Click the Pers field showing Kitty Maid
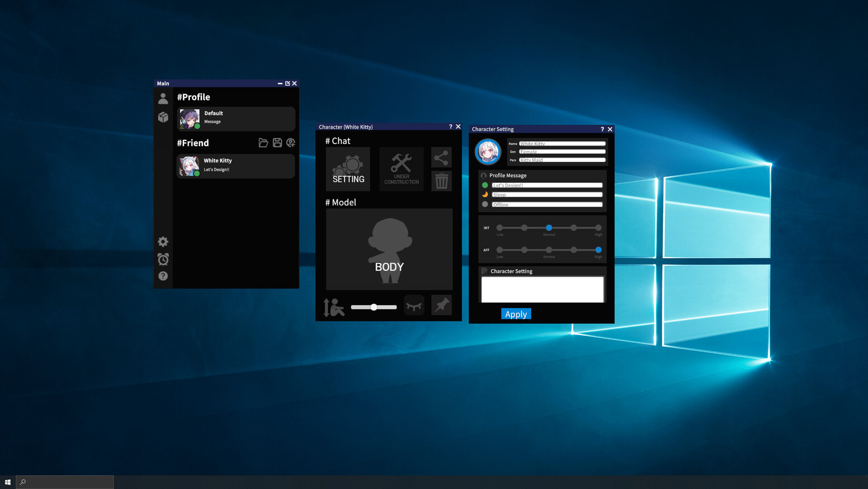 tap(562, 160)
